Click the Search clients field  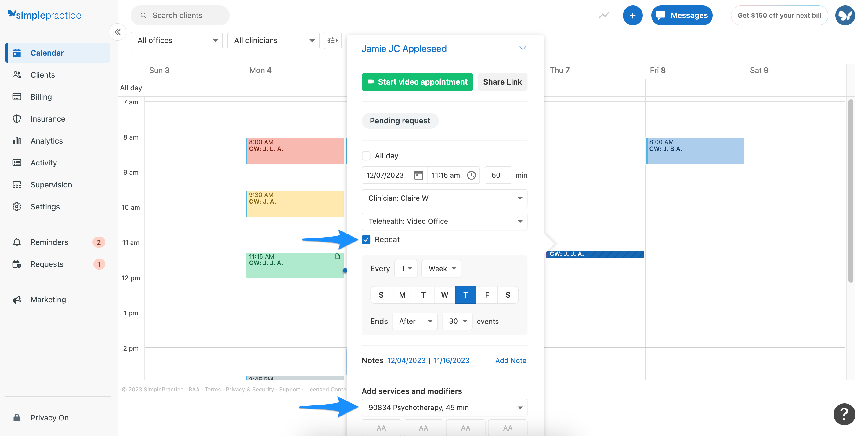(180, 16)
